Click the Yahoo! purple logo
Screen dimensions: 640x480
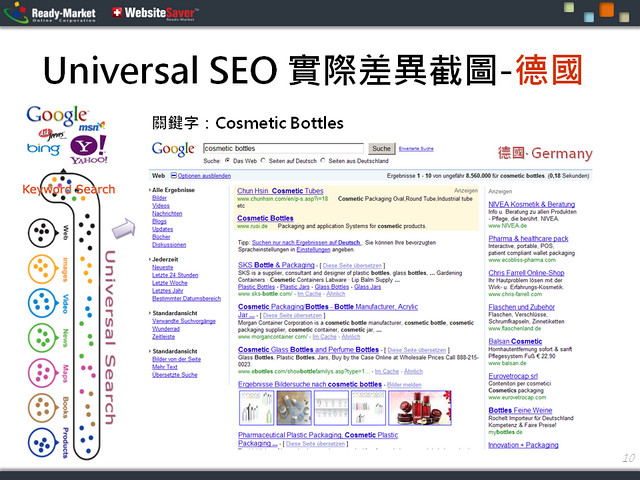pos(89,149)
